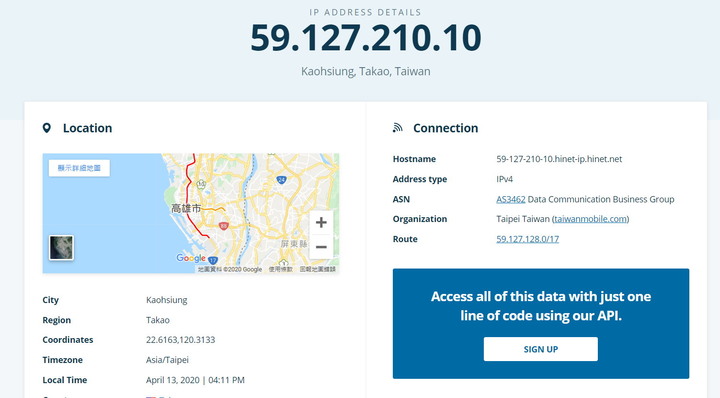Viewport: 720px width, 398px height.
Task: Zoom in on the Kaohsiung map
Action: click(x=321, y=223)
